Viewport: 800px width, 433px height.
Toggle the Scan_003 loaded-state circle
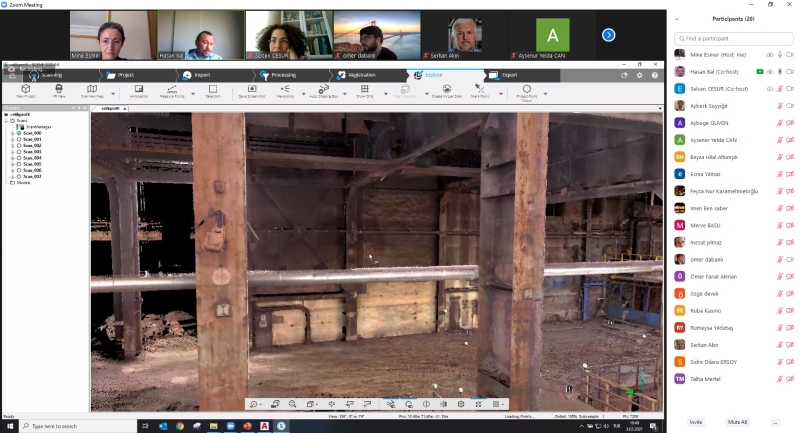pyautogui.click(x=18, y=151)
